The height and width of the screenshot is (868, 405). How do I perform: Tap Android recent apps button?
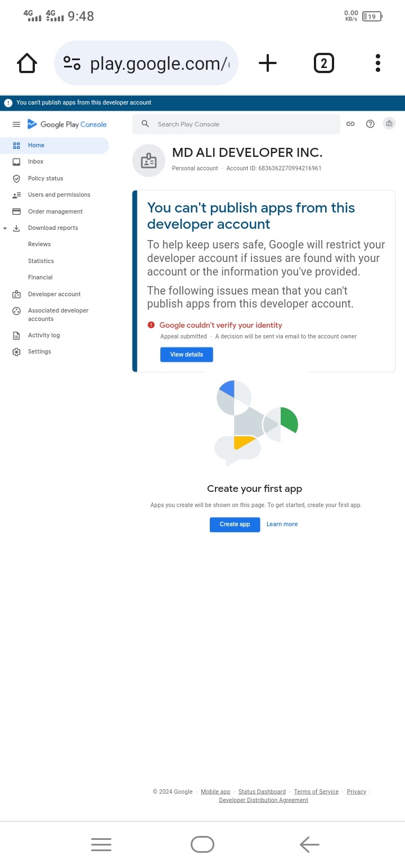tap(101, 844)
